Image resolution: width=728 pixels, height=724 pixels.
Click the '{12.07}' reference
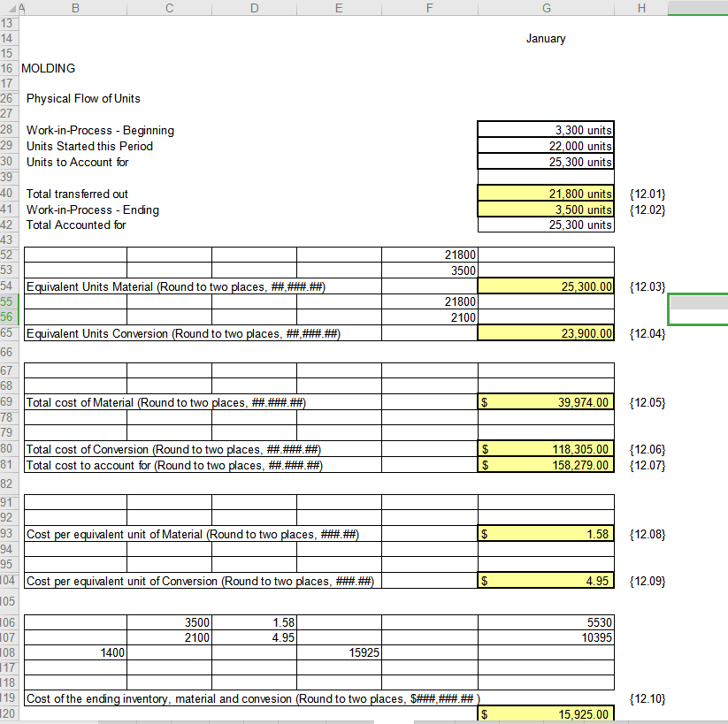pyautogui.click(x=648, y=465)
